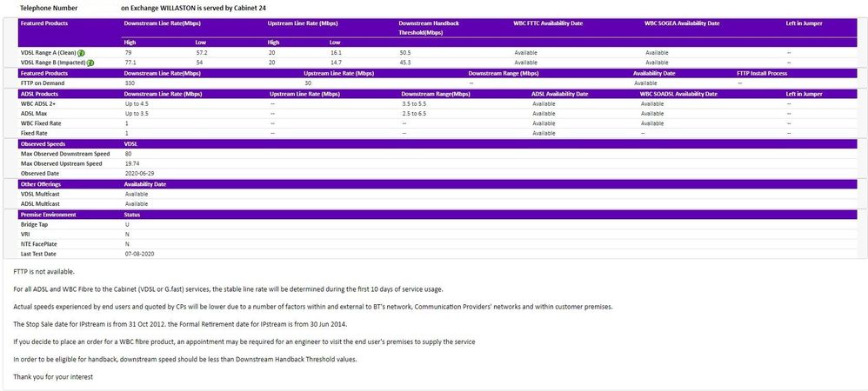Select the Bridge Tap row label
The height and width of the screenshot is (391, 868).
[x=33, y=224]
